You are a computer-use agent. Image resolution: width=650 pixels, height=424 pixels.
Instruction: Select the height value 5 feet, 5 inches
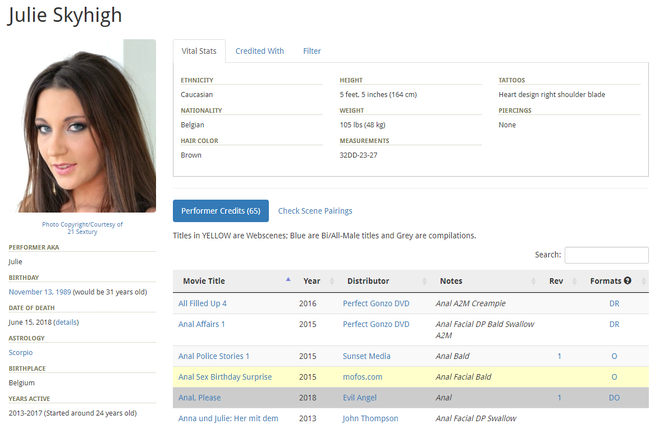coord(378,94)
